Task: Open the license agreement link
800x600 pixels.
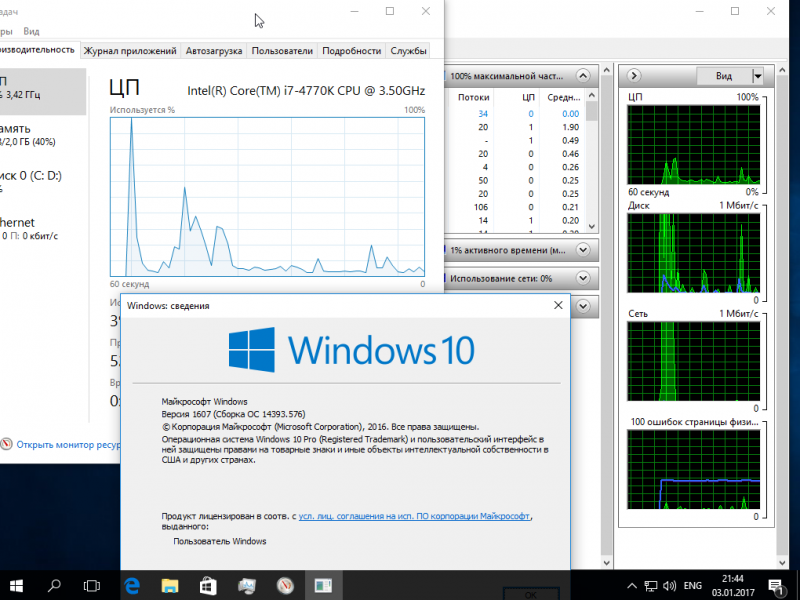Action: pos(414,516)
